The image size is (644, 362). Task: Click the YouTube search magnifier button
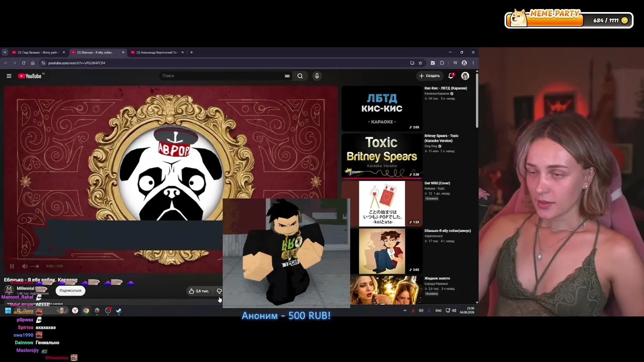[x=300, y=76]
